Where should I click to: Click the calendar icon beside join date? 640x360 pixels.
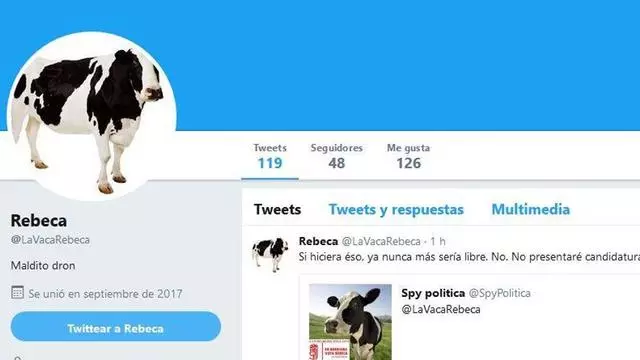pos(17,293)
